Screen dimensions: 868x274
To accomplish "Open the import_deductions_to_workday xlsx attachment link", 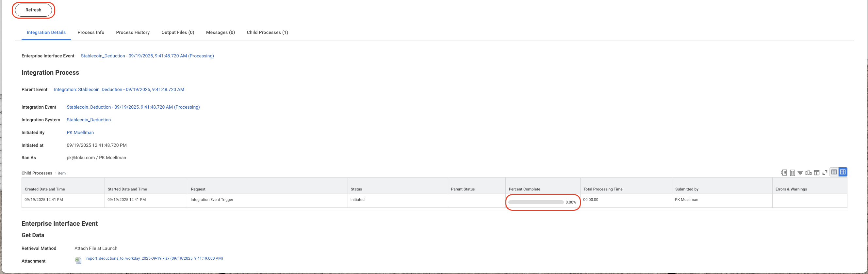I will (154, 259).
